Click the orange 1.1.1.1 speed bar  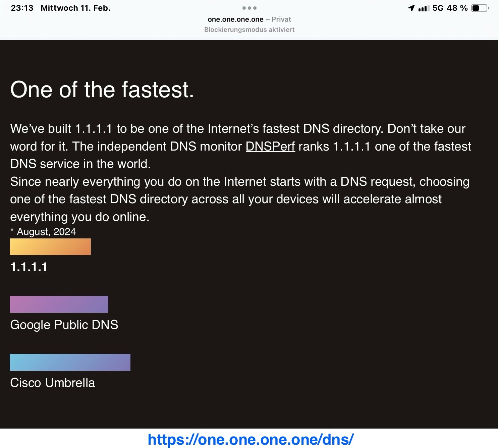pyautogui.click(x=50, y=247)
